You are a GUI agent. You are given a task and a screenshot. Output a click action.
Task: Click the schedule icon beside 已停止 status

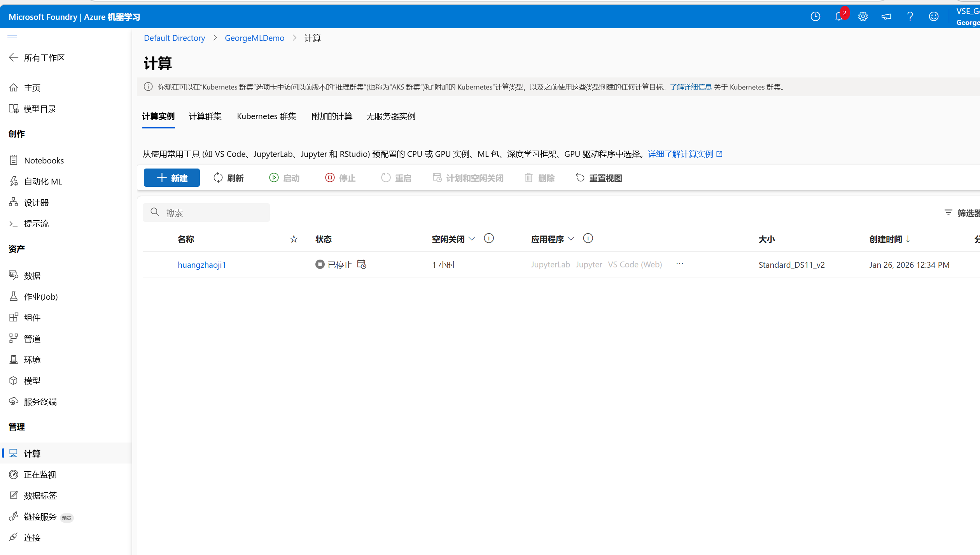click(362, 265)
